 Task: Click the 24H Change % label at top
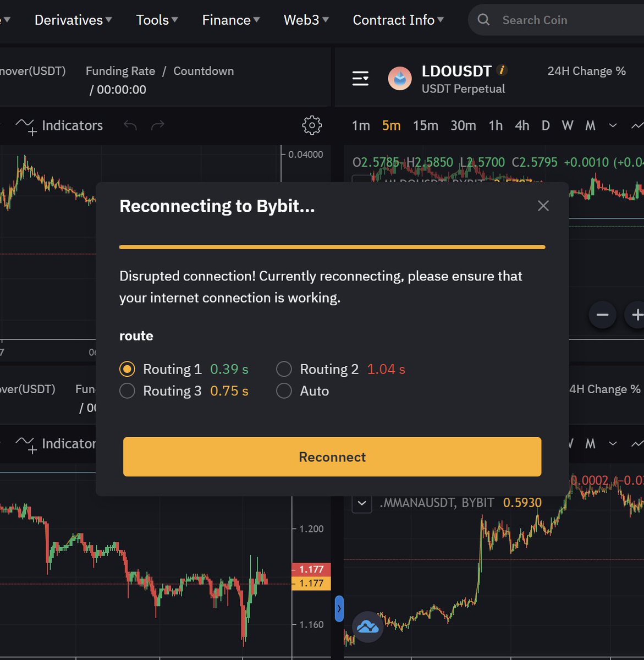586,71
